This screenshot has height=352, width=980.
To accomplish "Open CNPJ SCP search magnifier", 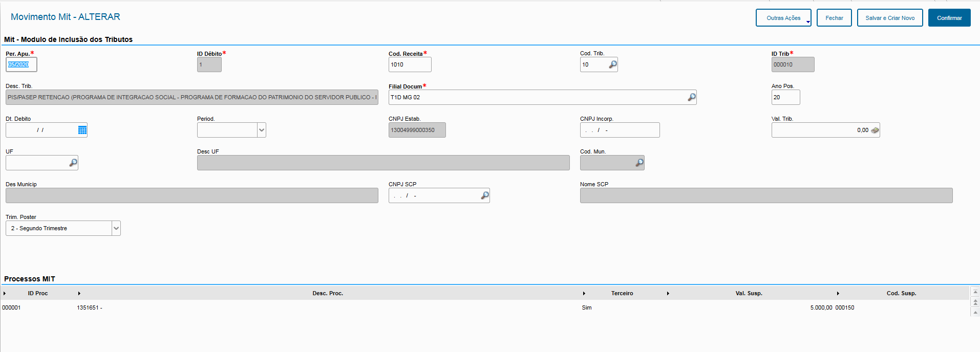I will (x=484, y=195).
